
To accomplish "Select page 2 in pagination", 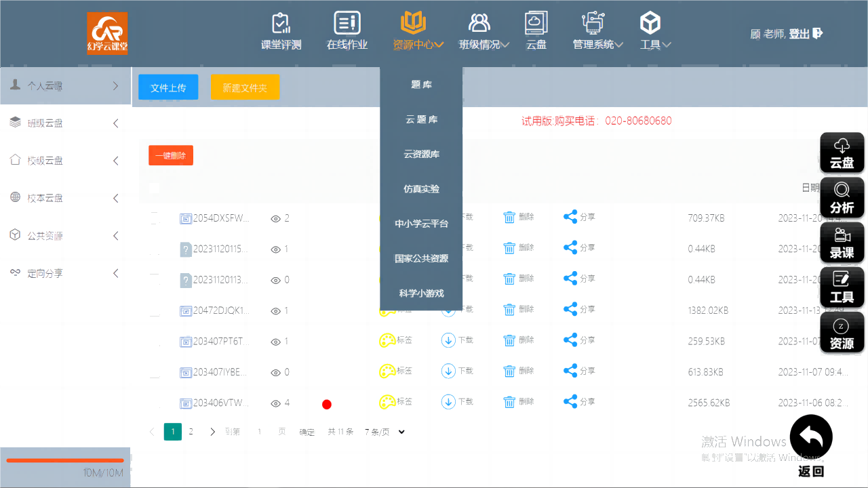I will point(192,431).
